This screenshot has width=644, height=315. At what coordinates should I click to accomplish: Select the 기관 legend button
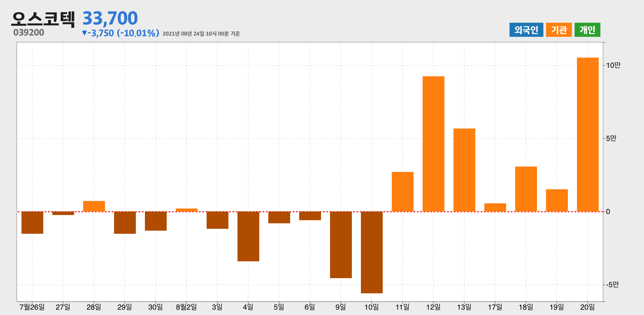point(559,30)
